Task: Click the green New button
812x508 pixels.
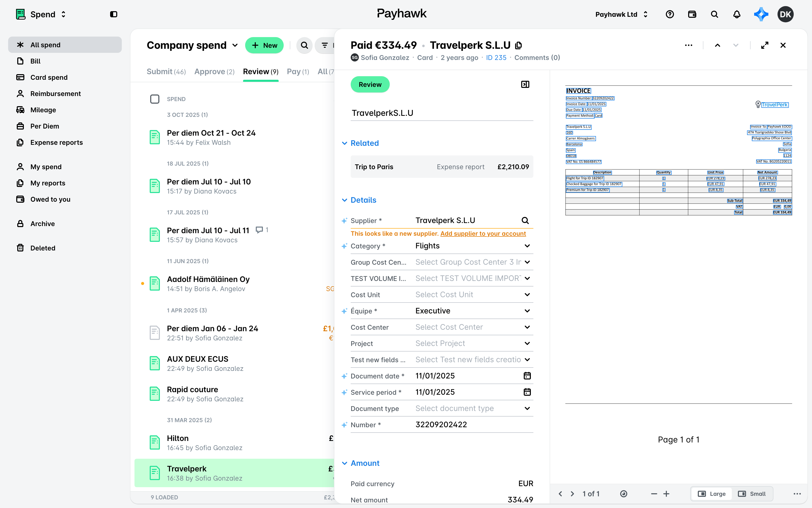Action: [264, 45]
